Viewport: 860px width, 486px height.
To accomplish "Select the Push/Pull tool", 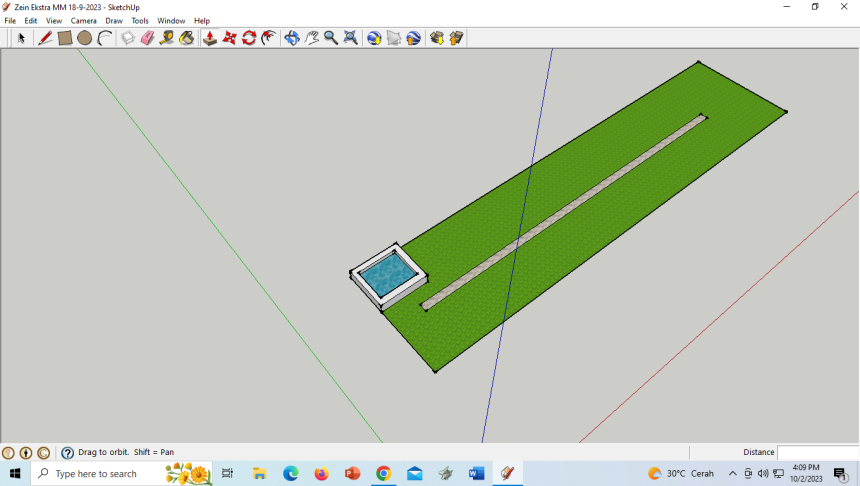I will pos(210,38).
